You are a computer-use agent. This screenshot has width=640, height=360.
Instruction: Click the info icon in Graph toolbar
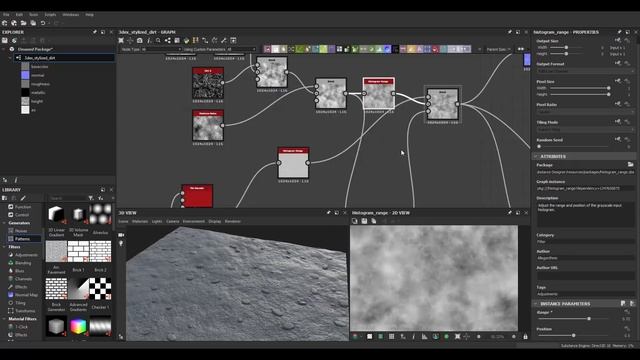point(149,40)
